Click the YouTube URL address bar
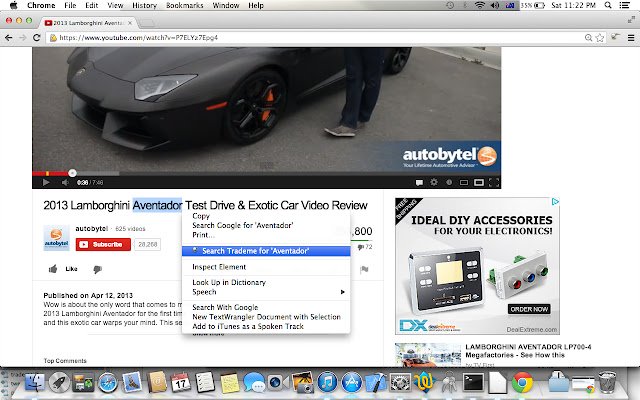Viewport: 640px width, 400px height. [318, 38]
